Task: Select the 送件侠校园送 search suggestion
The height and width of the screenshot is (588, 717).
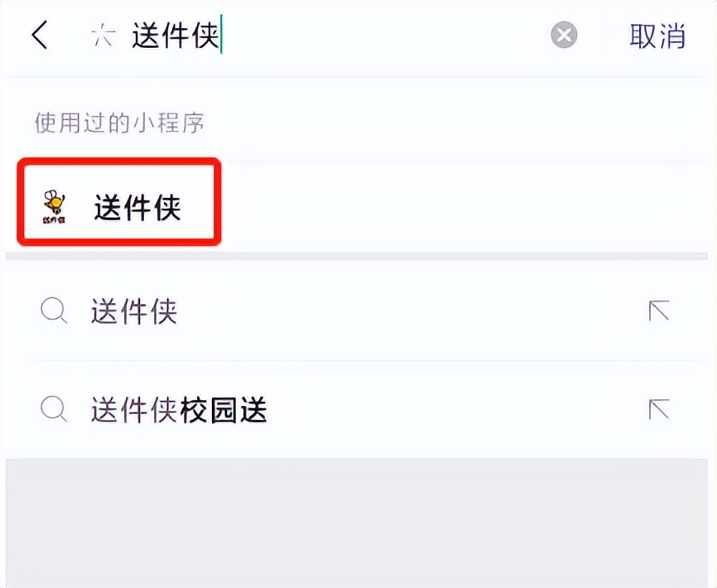Action: 179,409
